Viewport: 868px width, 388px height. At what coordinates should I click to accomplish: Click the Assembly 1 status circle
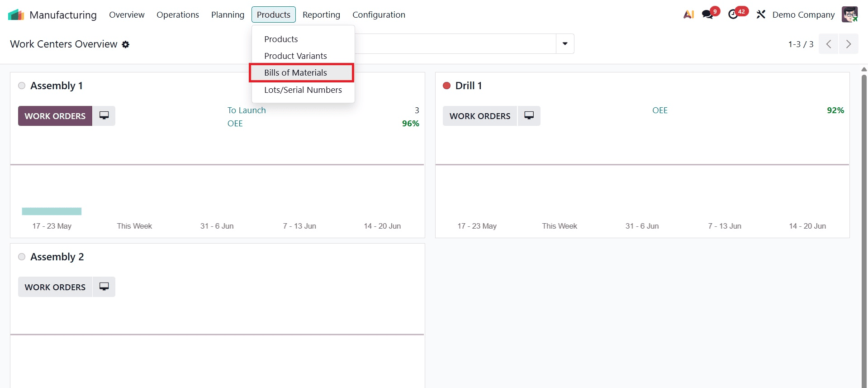pyautogui.click(x=22, y=86)
